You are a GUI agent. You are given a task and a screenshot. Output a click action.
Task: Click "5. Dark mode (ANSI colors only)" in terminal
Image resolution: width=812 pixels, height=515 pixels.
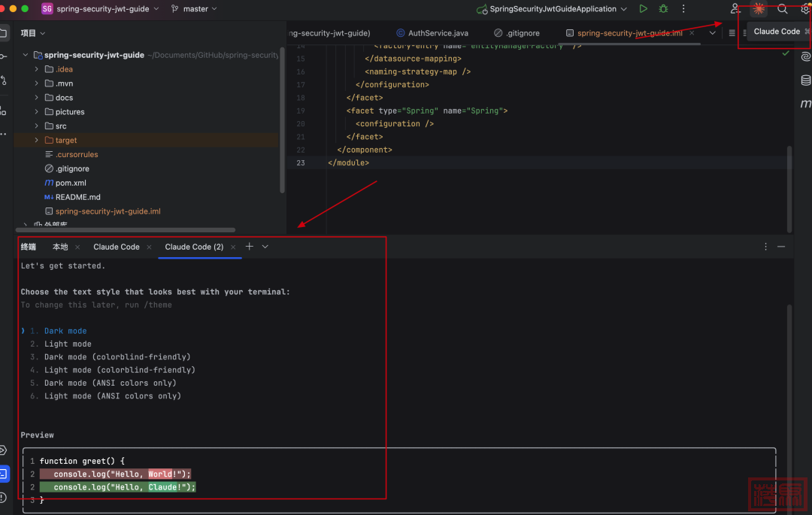103,383
